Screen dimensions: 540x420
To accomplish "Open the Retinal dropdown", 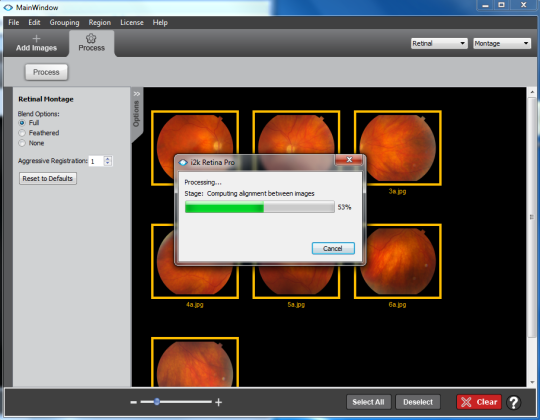I will point(439,43).
